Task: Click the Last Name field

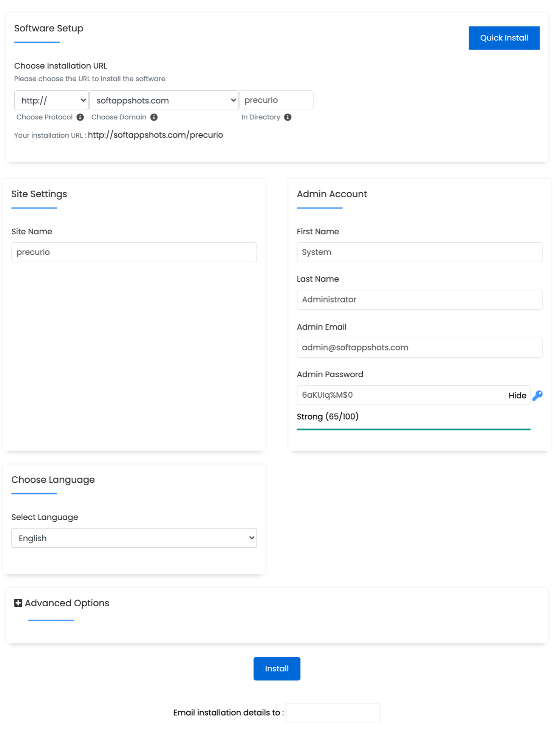Action: click(x=419, y=300)
